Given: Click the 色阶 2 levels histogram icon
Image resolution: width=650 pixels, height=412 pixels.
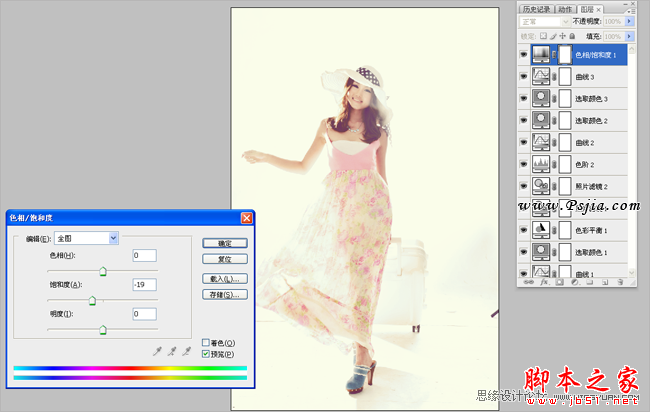Looking at the screenshot, I should (543, 163).
